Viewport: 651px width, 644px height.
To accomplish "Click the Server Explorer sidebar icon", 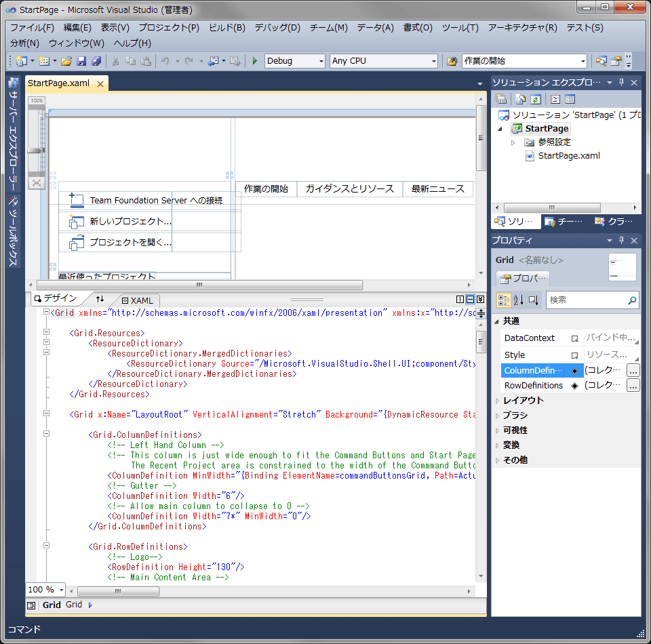I will pos(14,83).
